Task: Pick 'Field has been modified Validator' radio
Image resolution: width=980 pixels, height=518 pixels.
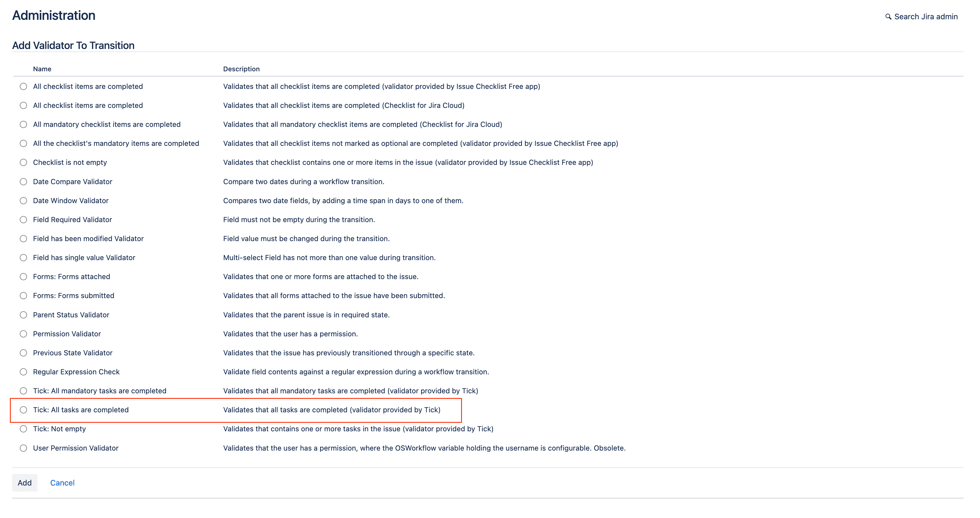Action: pyautogui.click(x=24, y=238)
